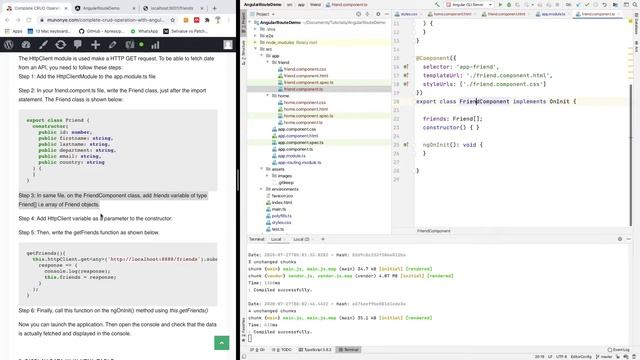
Task: Open Project panel settings gear
Action: [x=378, y=14]
